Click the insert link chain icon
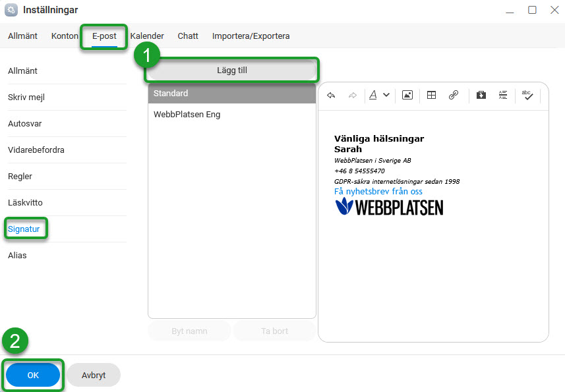 coord(453,95)
